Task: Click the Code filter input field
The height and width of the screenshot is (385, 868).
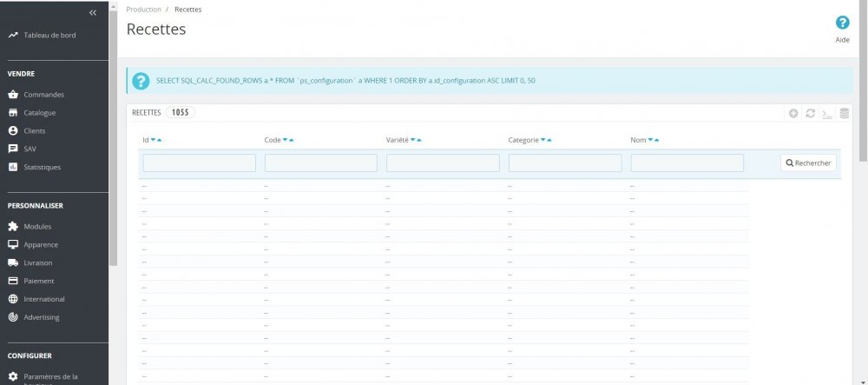Action: click(x=321, y=163)
